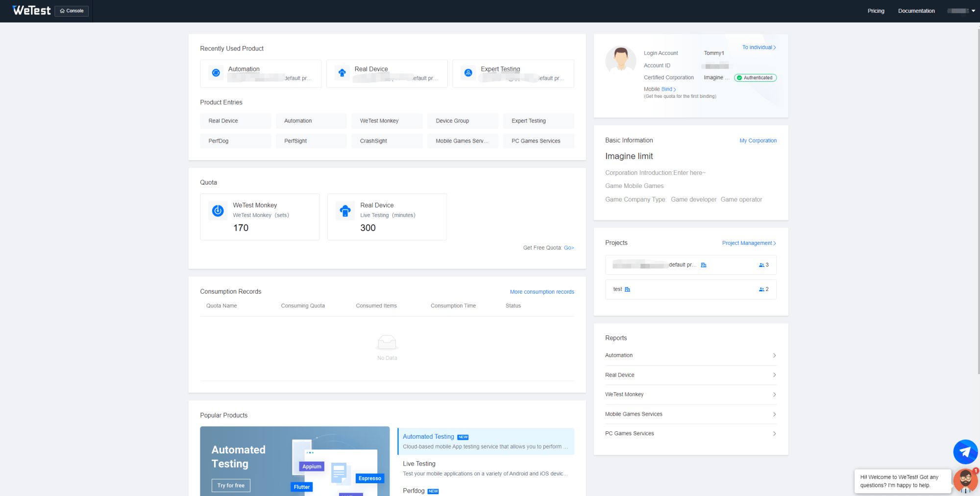Open recently used Expert Testing card icon

coord(468,73)
